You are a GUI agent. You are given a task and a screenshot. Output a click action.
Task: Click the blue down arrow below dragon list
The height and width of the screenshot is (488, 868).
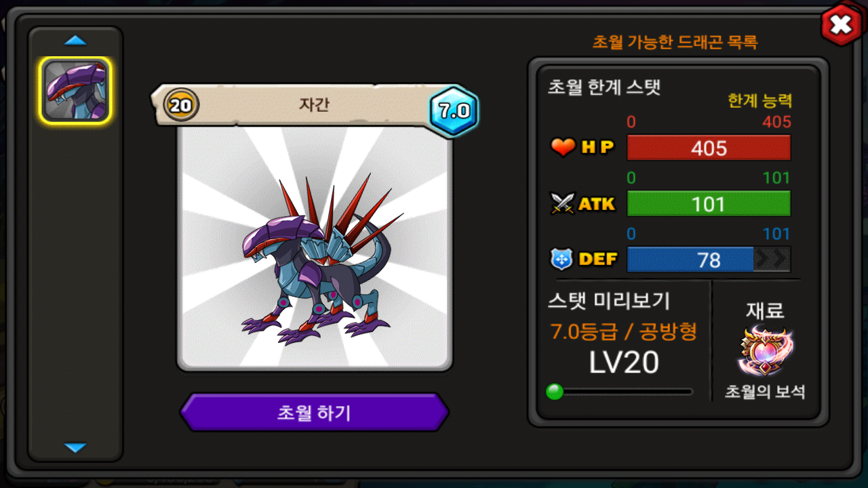[75, 447]
